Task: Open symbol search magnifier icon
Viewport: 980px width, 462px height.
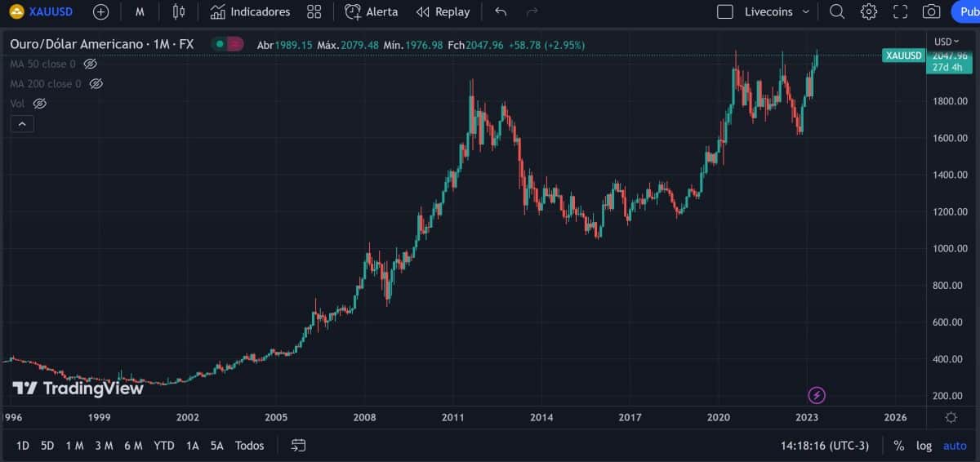Action: [x=837, y=11]
